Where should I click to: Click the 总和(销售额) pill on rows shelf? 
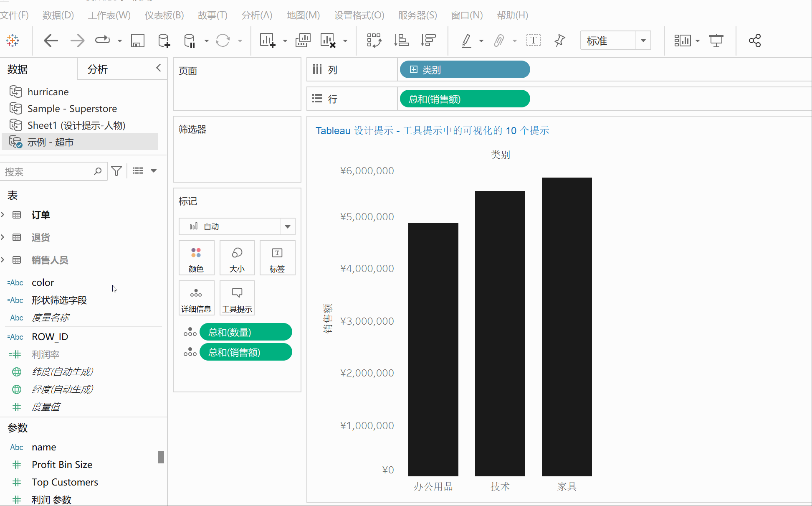464,99
